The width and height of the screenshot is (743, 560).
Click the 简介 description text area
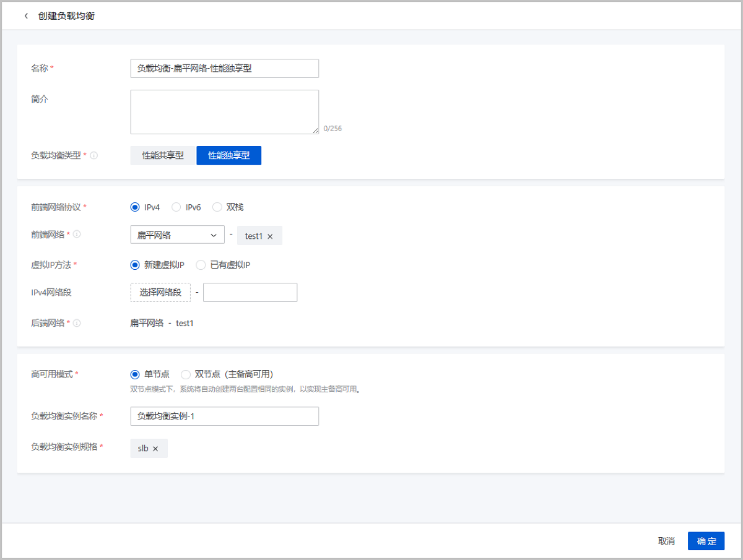[224, 112]
